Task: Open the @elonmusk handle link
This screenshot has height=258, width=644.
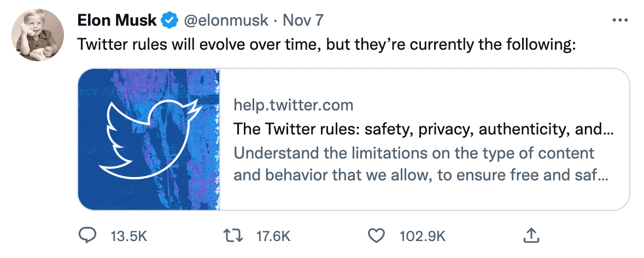Action: click(225, 21)
